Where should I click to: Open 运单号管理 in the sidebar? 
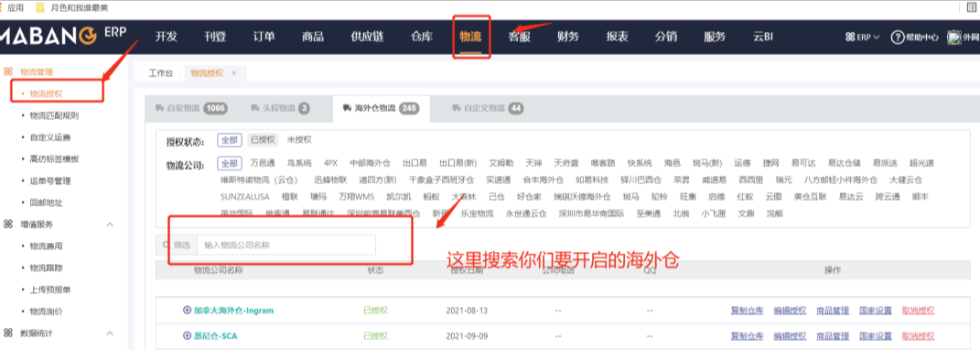click(50, 180)
